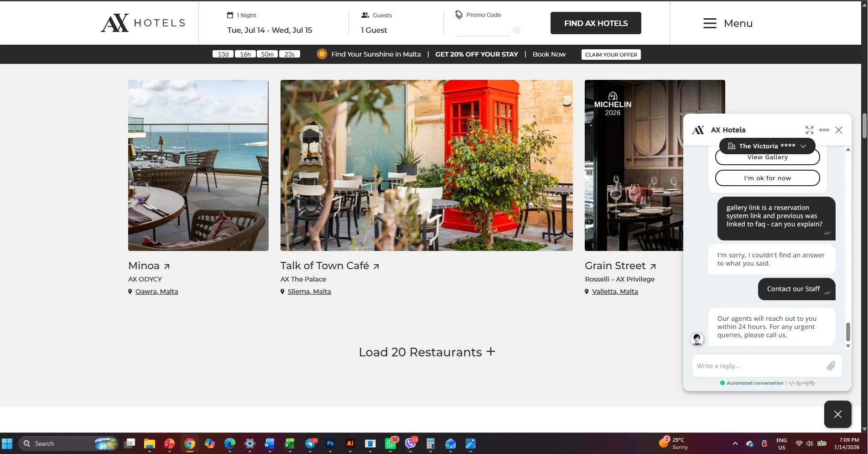This screenshot has height=454, width=868.
Task: Open WhatsApp from the taskbar
Action: 391,444
